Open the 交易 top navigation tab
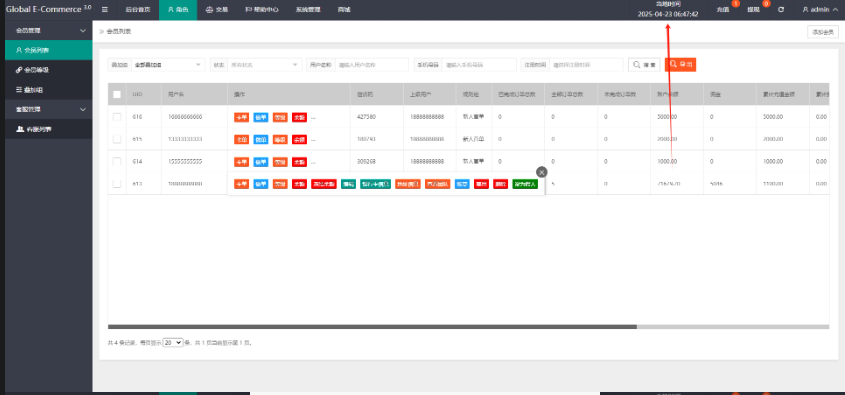 tap(217, 10)
